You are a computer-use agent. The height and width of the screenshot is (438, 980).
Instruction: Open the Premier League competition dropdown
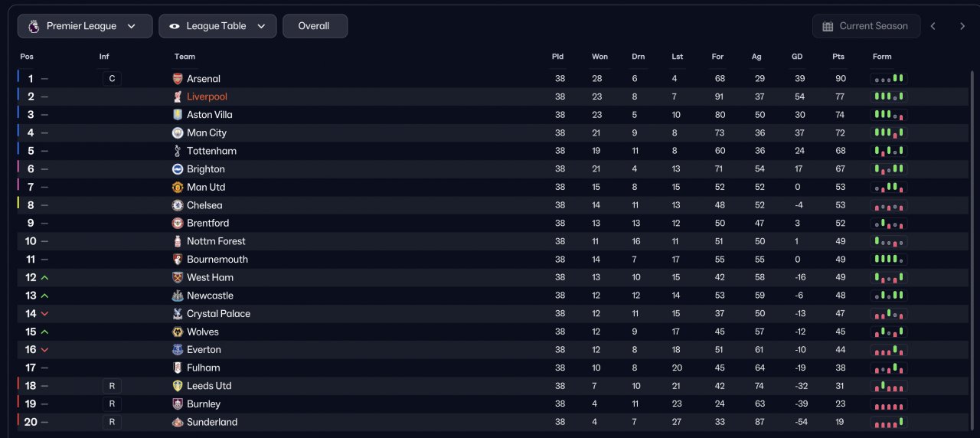coord(85,26)
